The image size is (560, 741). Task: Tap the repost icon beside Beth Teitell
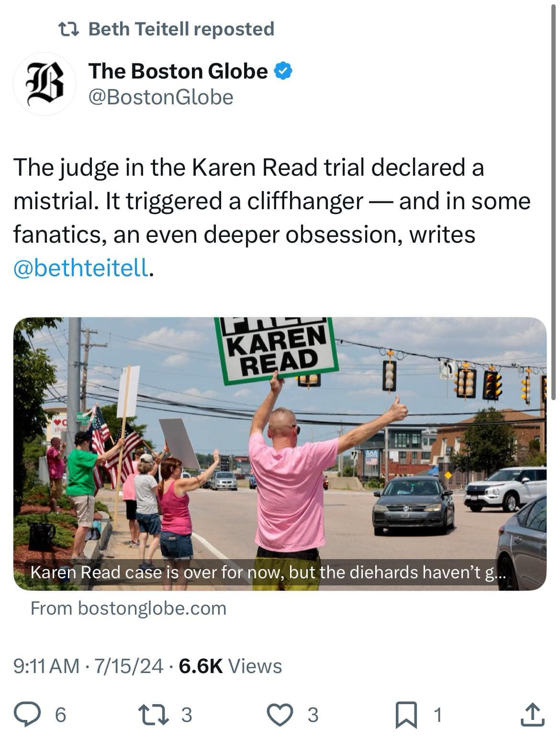68,29
